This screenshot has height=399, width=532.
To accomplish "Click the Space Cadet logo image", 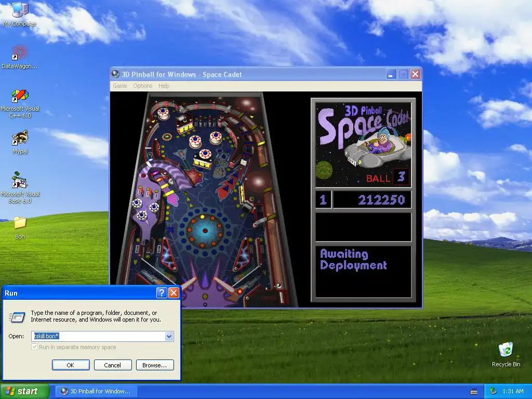I will pyautogui.click(x=363, y=144).
